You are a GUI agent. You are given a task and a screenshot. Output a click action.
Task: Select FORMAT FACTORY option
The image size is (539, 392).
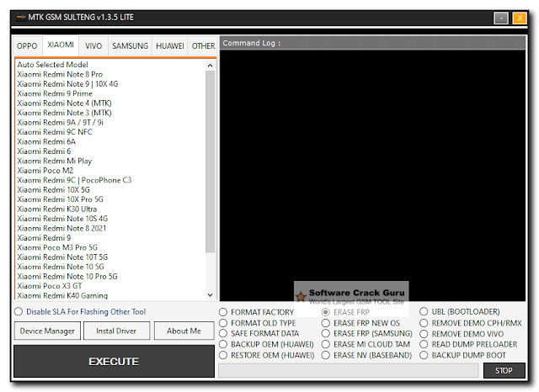(257, 312)
